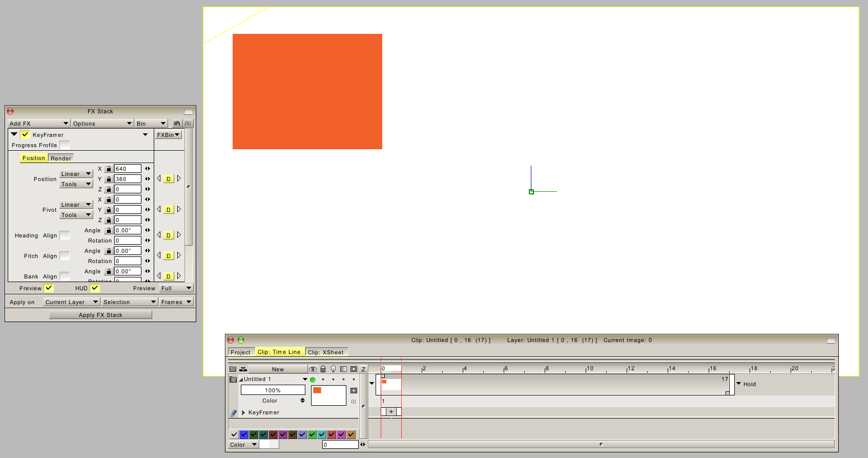Click the gradient square icon in timeline header
This screenshot has width=868, height=458.
343,369
